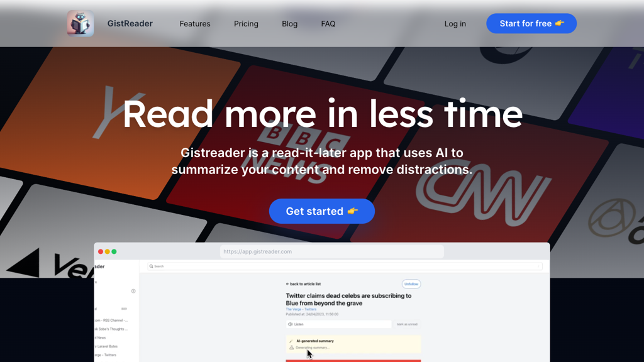Viewport: 644px width, 362px height.
Task: Switch to the Blog section
Action: [x=289, y=23]
